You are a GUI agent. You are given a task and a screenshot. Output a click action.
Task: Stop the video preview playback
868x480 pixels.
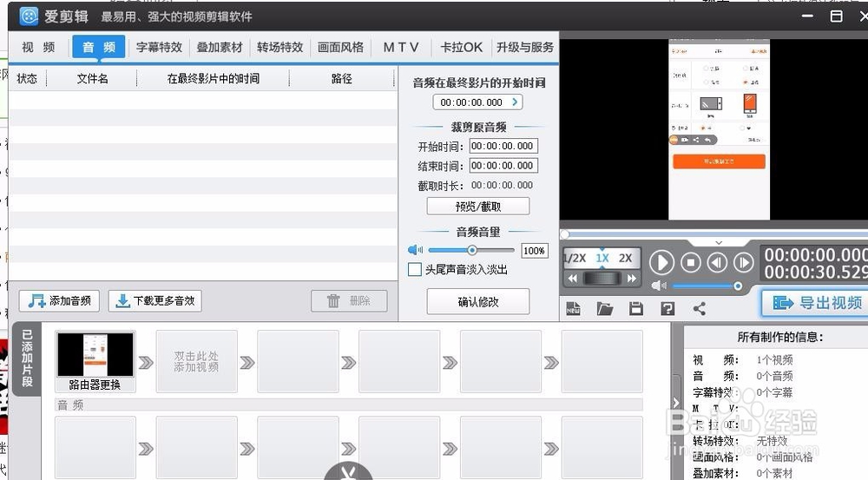pyautogui.click(x=690, y=262)
